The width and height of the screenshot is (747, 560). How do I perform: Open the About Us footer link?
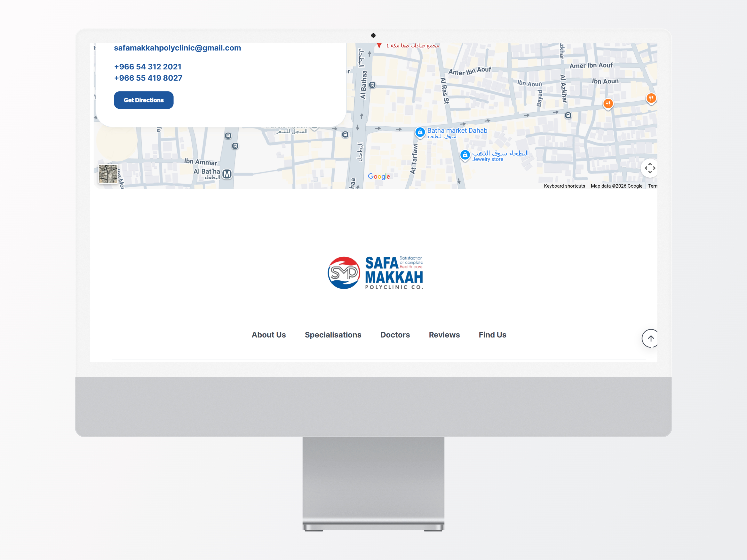click(x=268, y=335)
